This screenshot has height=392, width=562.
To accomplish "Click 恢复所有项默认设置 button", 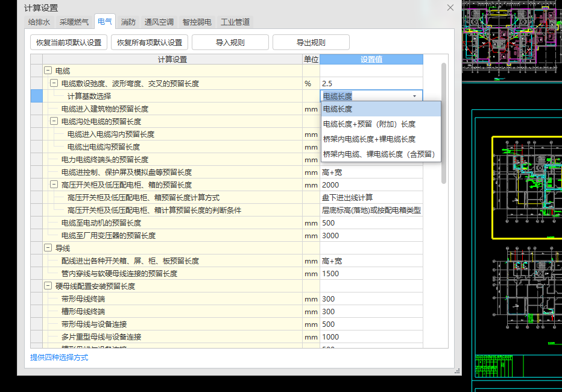I will (150, 42).
